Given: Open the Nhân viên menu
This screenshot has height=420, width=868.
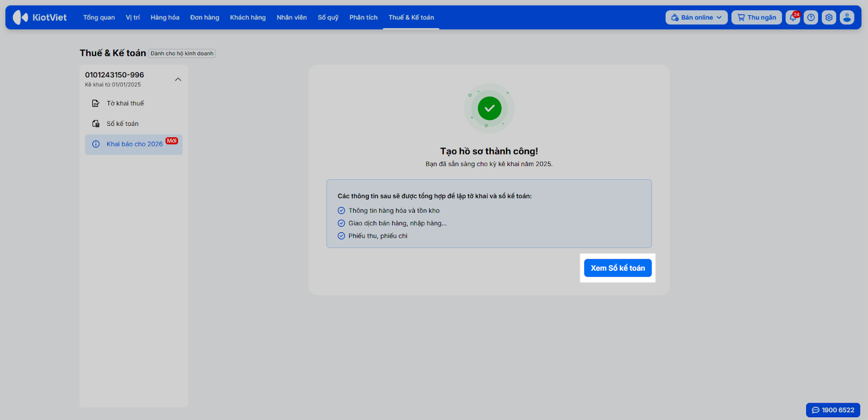Looking at the screenshot, I should [292, 17].
